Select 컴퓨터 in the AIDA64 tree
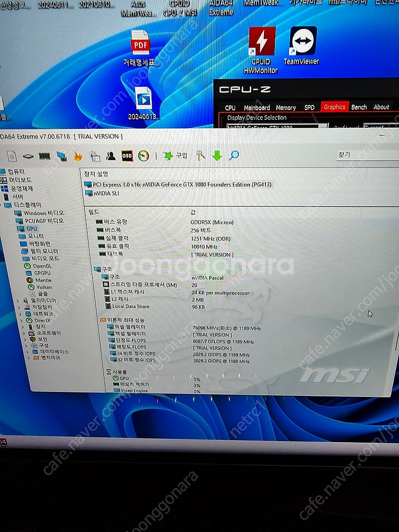The height and width of the screenshot is (532, 399). coord(12,171)
